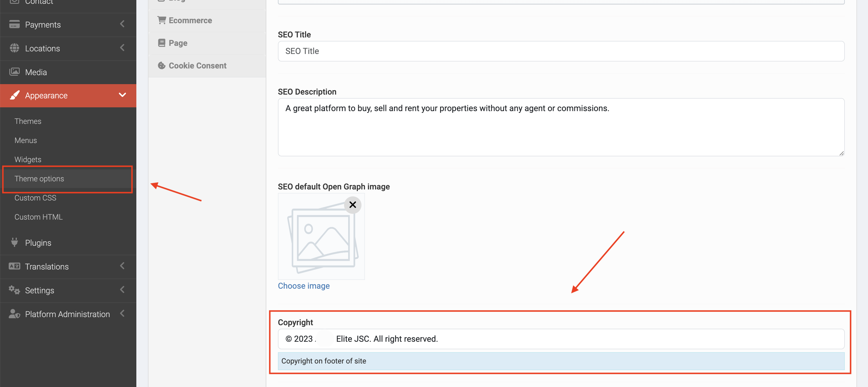This screenshot has width=868, height=387.
Task: Collapse the Appearance menu chevron
Action: point(122,95)
